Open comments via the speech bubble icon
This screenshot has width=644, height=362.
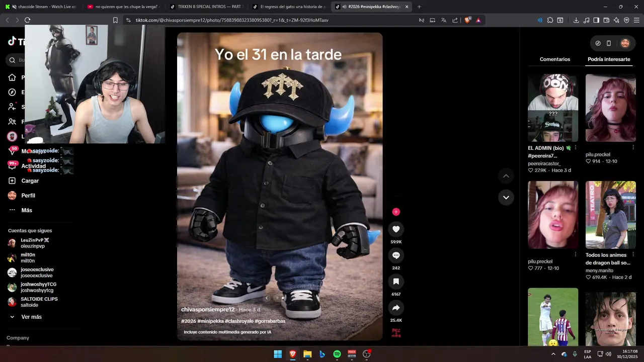pos(396,255)
